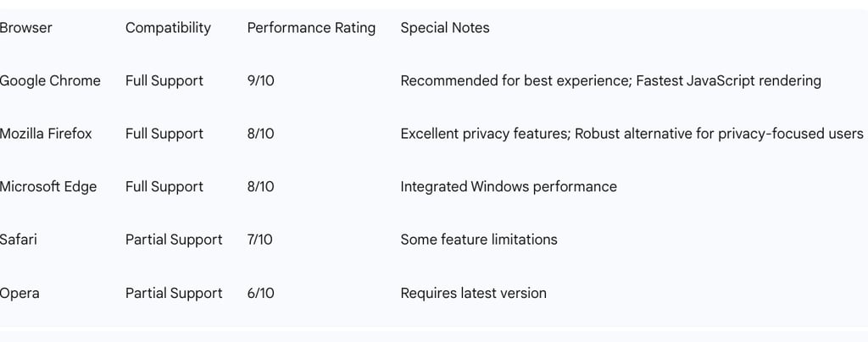Click the 9/10 performance rating
The width and height of the screenshot is (868, 342).
tap(260, 81)
